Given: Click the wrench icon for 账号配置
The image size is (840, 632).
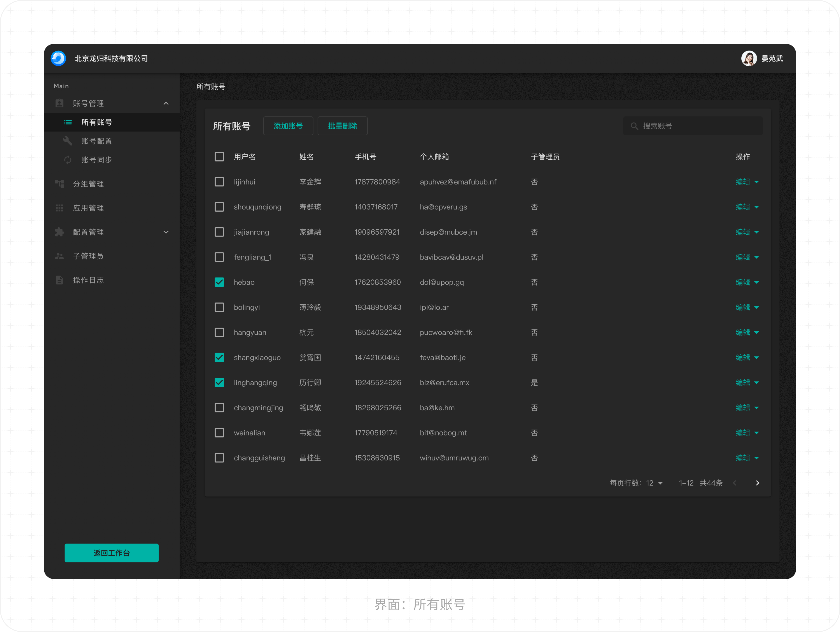Looking at the screenshot, I should 68,141.
